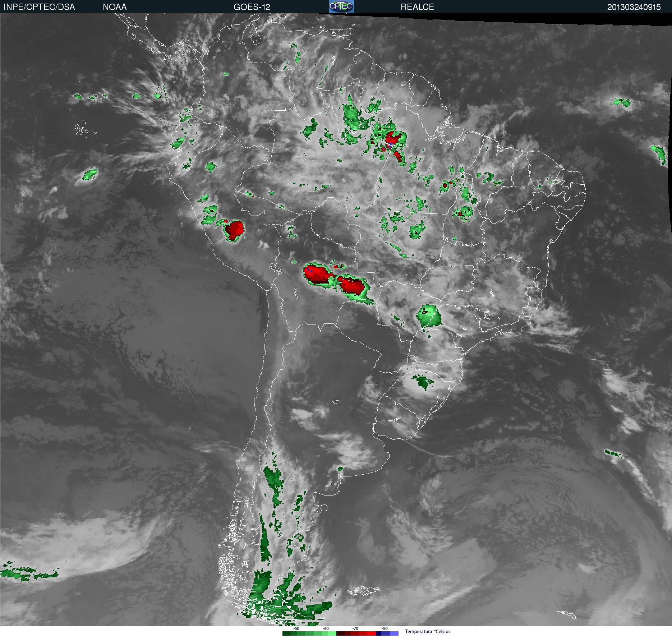Pick the light blue swatch ending the color scale
Image resolution: width=672 pixels, height=636 pixels.
(x=394, y=633)
